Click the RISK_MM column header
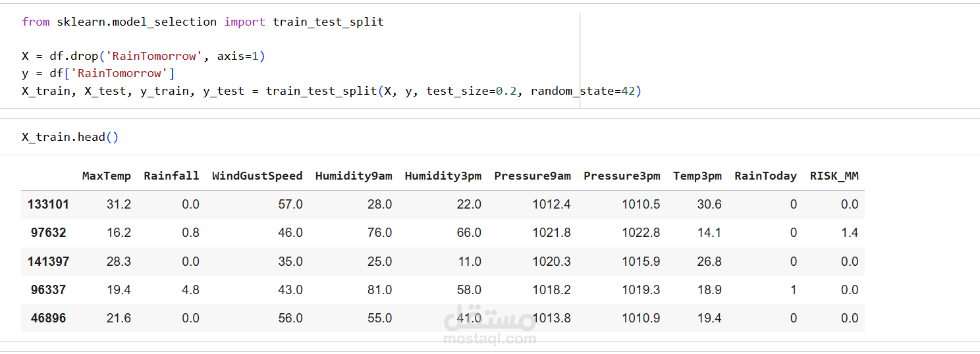This screenshot has width=980, height=354. coord(834,176)
